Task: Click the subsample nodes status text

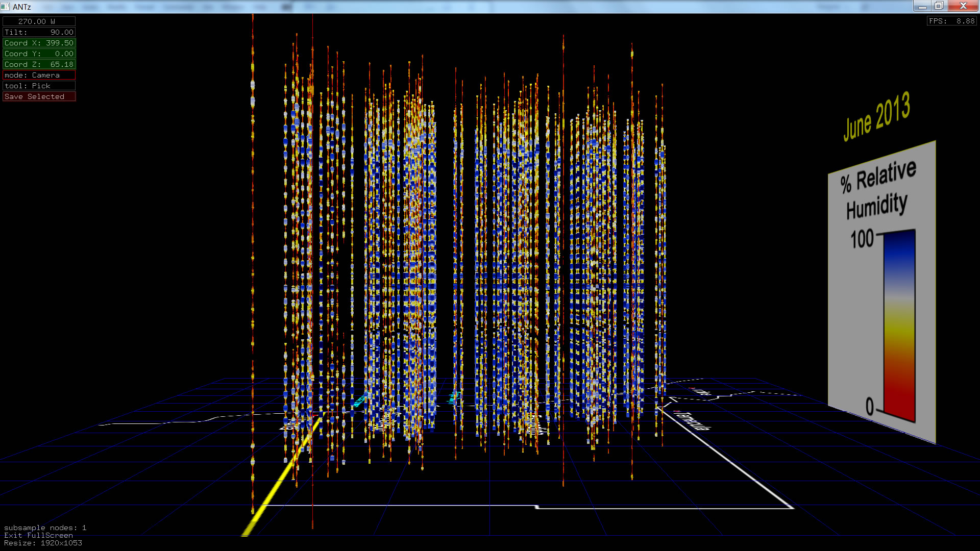Action: [45, 528]
